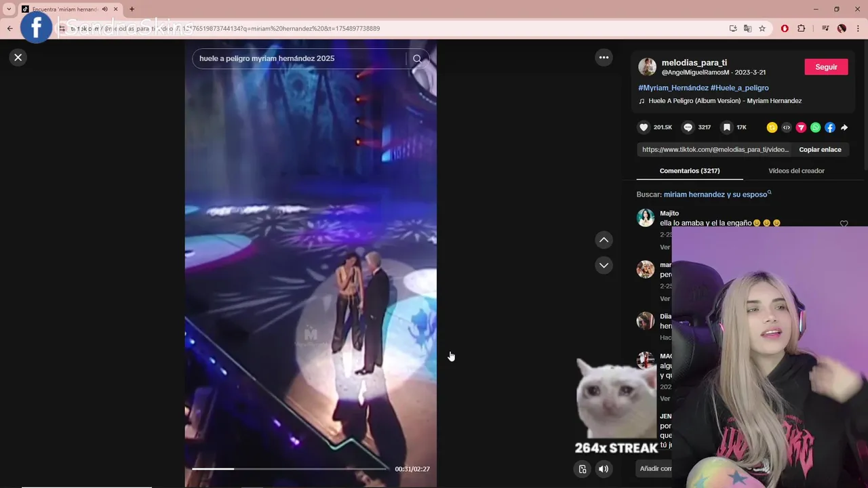Click the search magnifier icon in the video search bar
The image size is (868, 488).
(x=417, y=59)
